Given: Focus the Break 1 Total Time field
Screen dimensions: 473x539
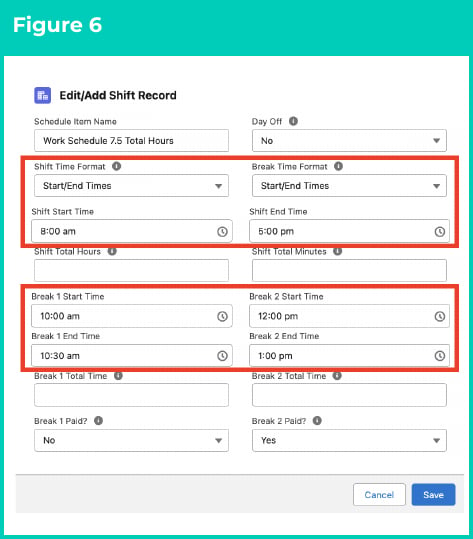Looking at the screenshot, I should pos(131,395).
